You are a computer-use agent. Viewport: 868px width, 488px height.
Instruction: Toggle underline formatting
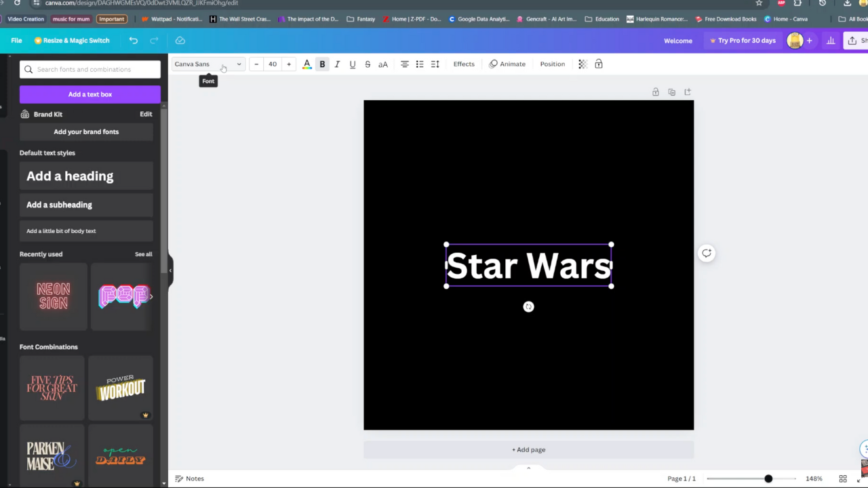click(352, 64)
